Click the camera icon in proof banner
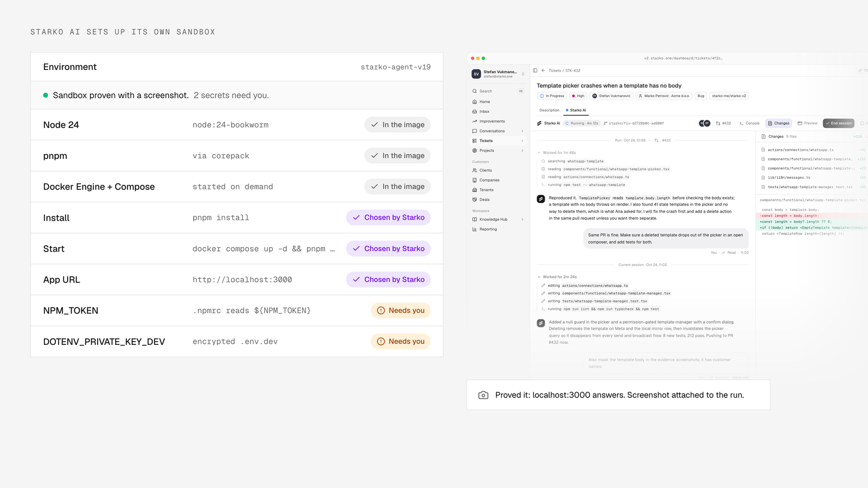The image size is (868, 488). click(483, 395)
